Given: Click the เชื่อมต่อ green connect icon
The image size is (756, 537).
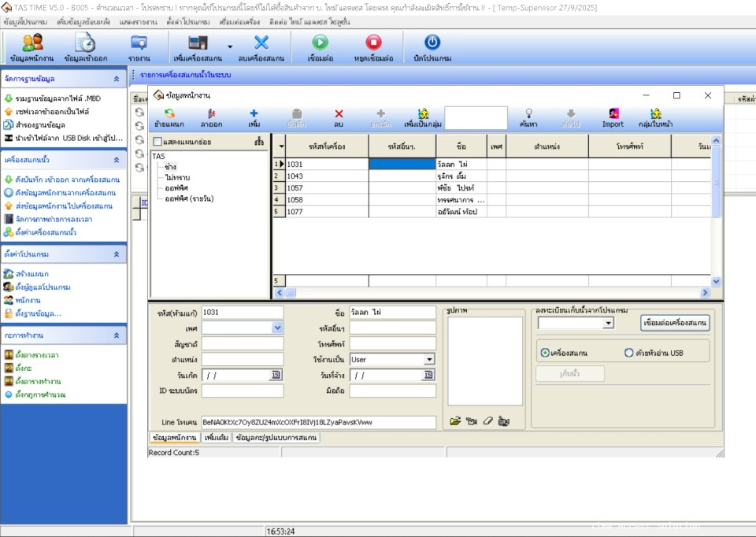Looking at the screenshot, I should [x=320, y=43].
